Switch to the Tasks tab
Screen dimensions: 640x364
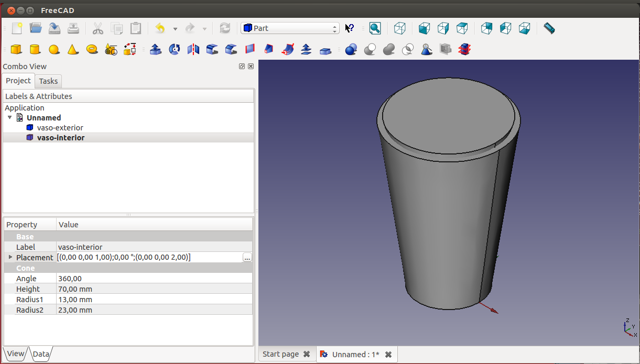tap(48, 81)
